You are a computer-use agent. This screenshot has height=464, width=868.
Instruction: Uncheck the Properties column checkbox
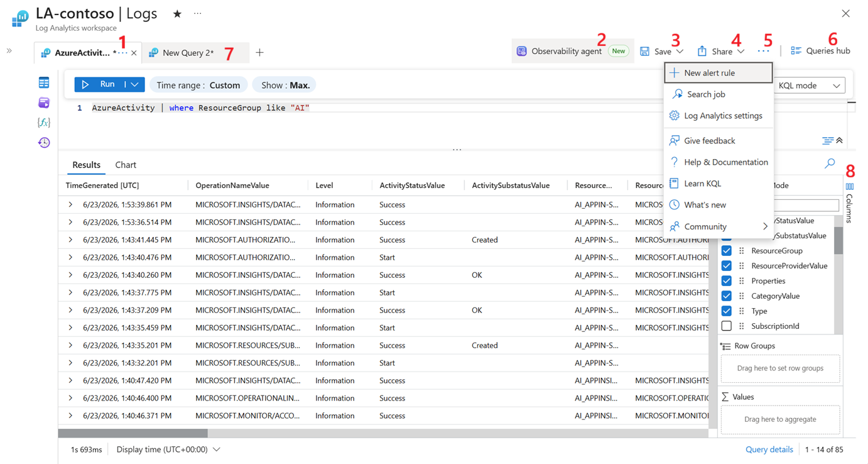(x=727, y=281)
